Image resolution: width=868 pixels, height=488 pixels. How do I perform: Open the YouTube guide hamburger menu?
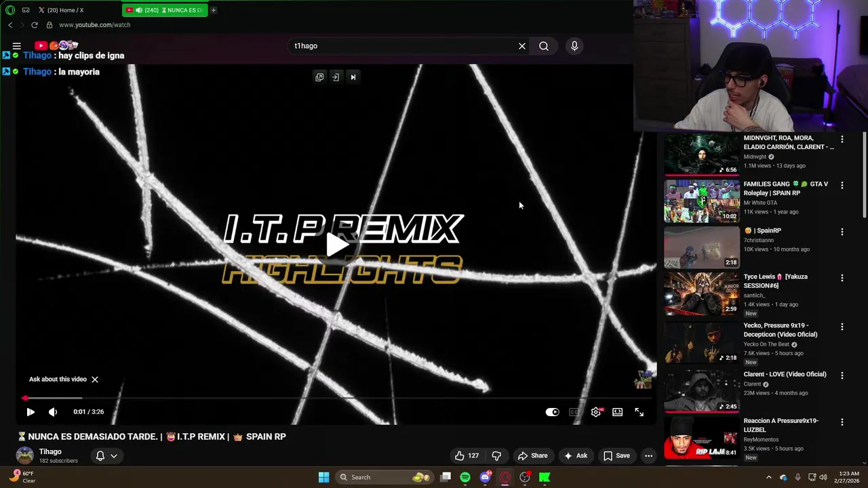[x=16, y=46]
